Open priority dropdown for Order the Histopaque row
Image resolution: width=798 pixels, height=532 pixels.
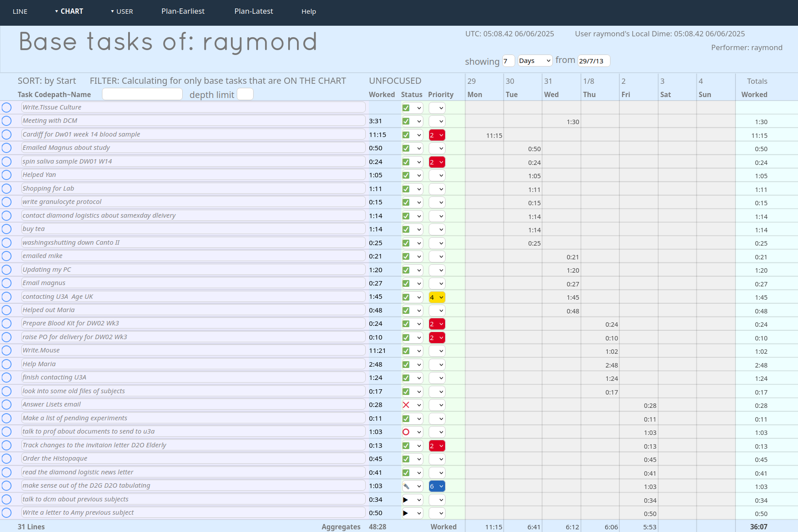click(x=437, y=459)
